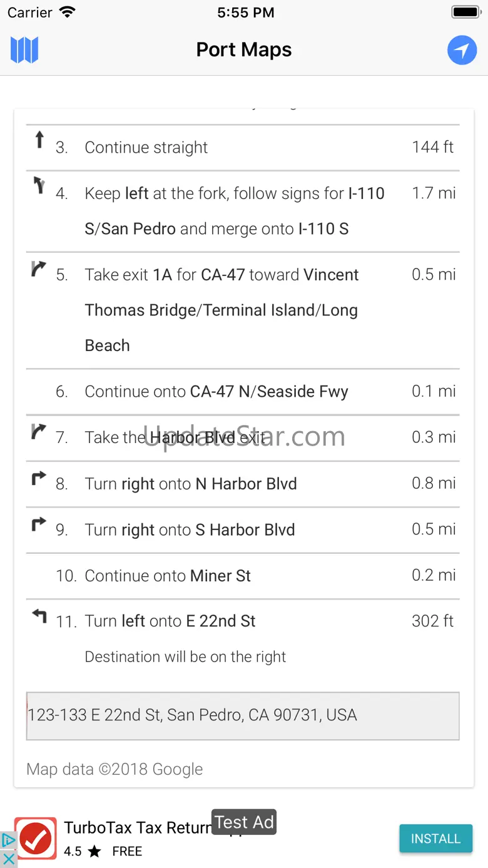Click the exit arrow icon for step 7

[x=39, y=431]
